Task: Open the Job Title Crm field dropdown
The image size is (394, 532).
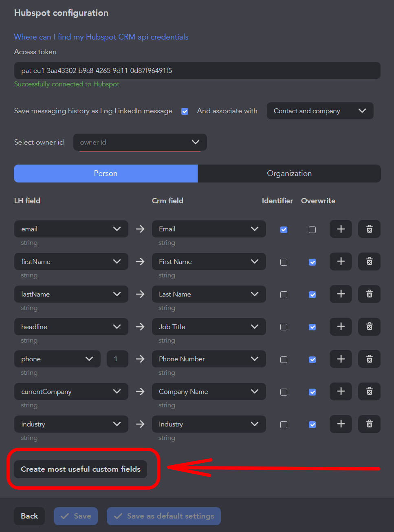Action: pos(209,327)
